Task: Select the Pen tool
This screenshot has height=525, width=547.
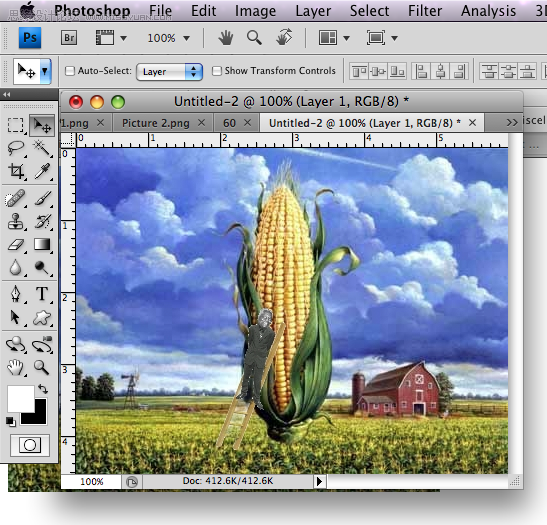Action: (x=16, y=294)
